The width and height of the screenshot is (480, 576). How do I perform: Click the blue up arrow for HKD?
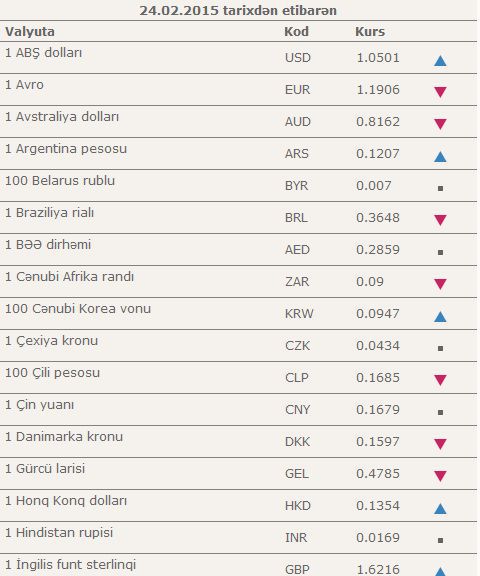click(440, 509)
